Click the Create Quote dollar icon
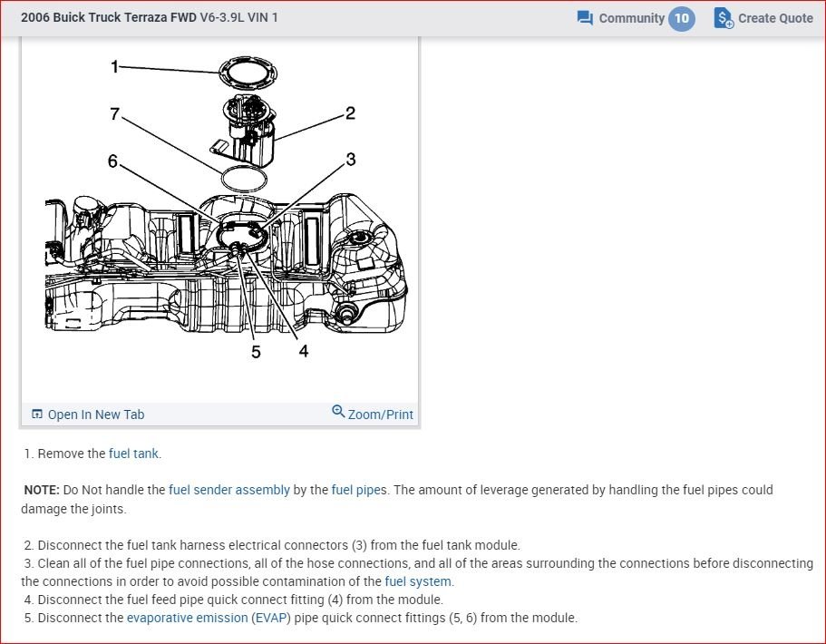The image size is (826, 644). 723,18
